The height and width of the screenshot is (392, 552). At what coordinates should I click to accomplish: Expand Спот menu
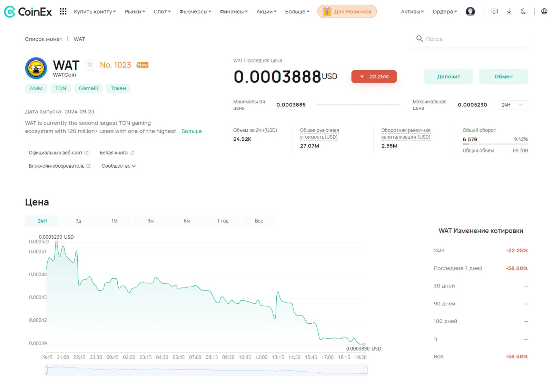click(x=162, y=11)
